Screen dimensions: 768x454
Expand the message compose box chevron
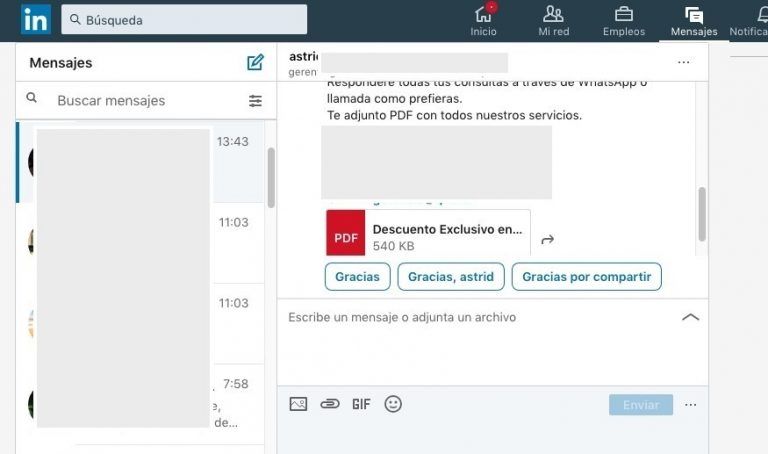pos(691,317)
